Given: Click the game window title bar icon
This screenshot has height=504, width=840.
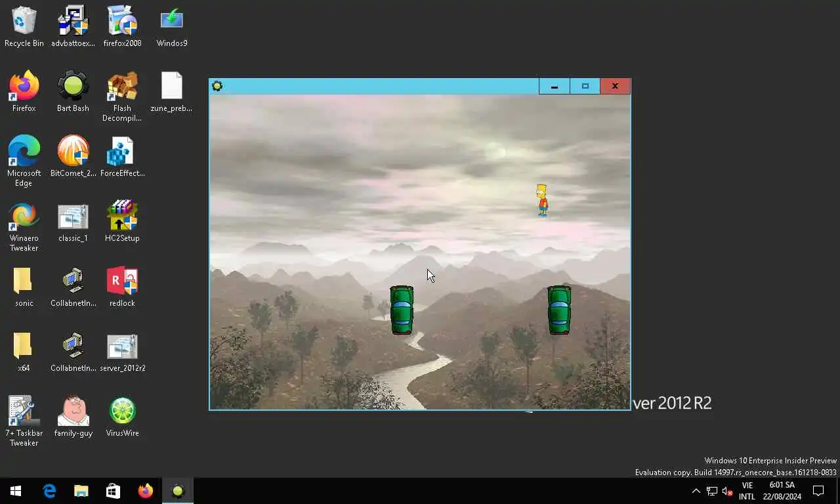Looking at the screenshot, I should [x=217, y=86].
